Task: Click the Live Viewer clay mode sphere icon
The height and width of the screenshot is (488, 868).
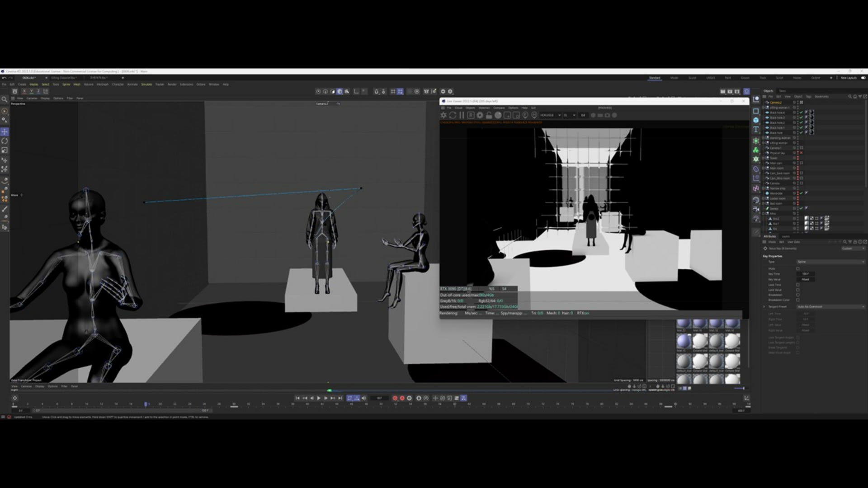Action: point(498,115)
